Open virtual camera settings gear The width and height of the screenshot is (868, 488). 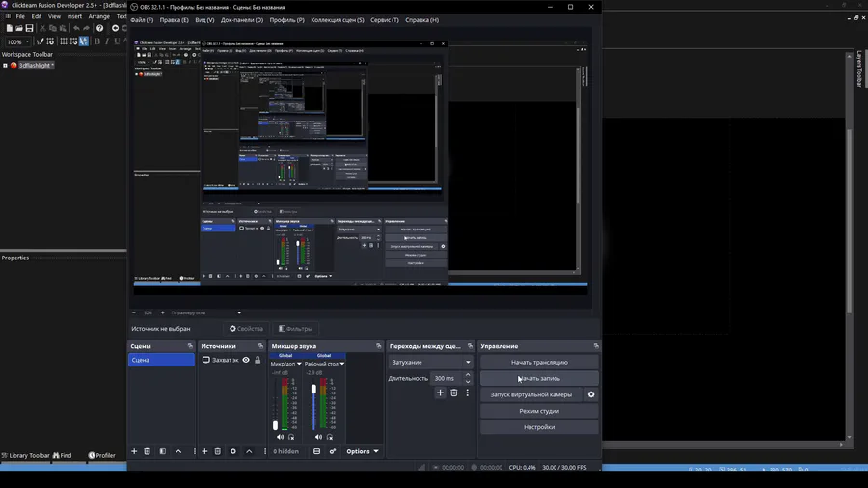tap(591, 394)
